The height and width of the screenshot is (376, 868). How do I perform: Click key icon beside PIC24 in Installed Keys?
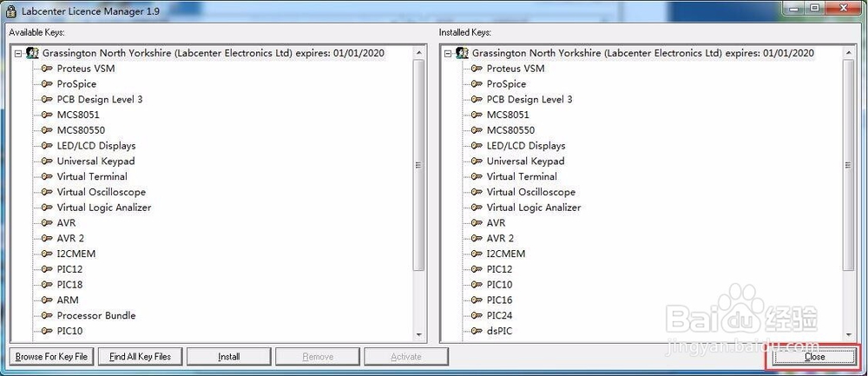tap(477, 315)
